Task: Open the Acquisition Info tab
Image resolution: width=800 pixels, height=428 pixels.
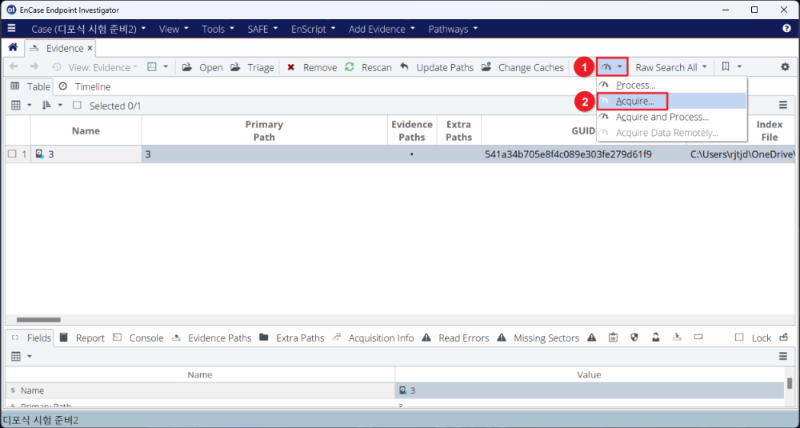Action: click(373, 338)
